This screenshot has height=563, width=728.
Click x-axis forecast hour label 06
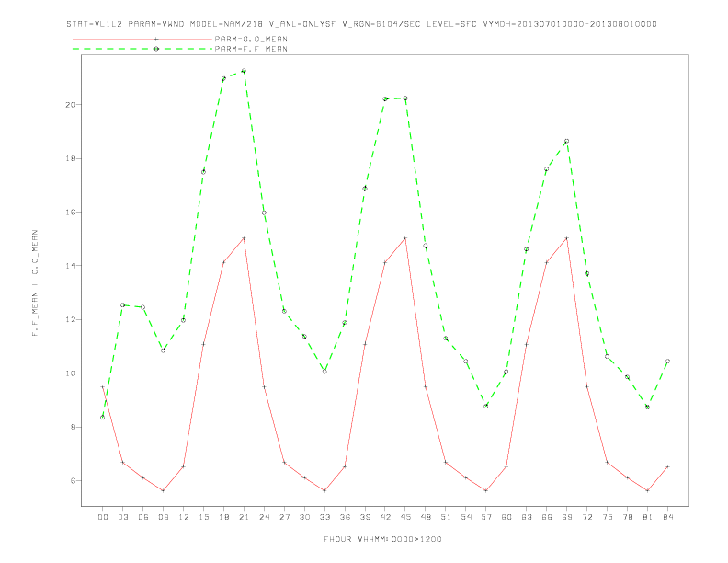143,517
